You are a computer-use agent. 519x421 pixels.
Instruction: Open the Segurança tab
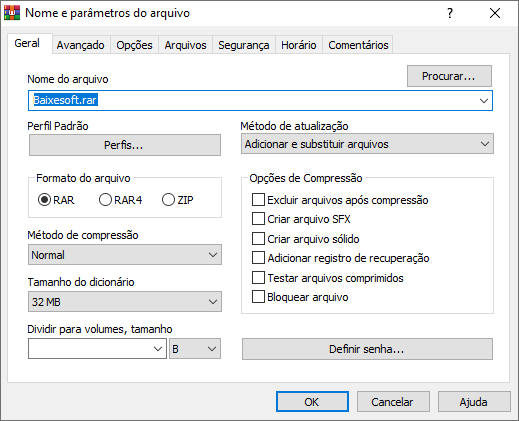pyautogui.click(x=244, y=45)
